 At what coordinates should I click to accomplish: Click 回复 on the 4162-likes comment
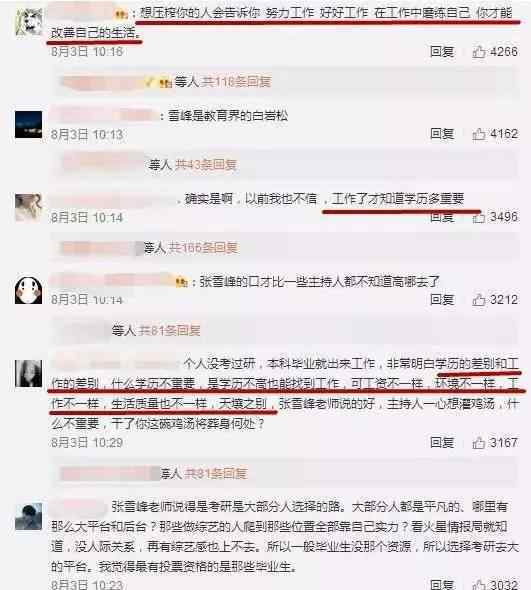pos(442,134)
